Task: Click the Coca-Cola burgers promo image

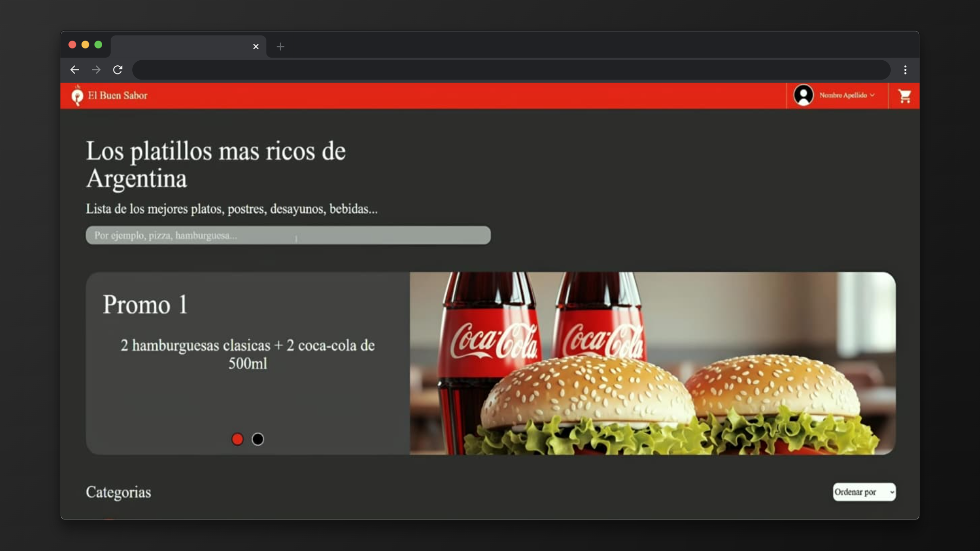Action: (652, 363)
